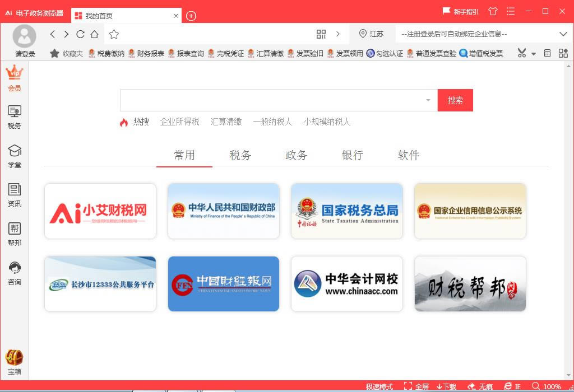Screen dimensions: 574x392
Task: Close the 我的首页 tab
Action: (176, 16)
